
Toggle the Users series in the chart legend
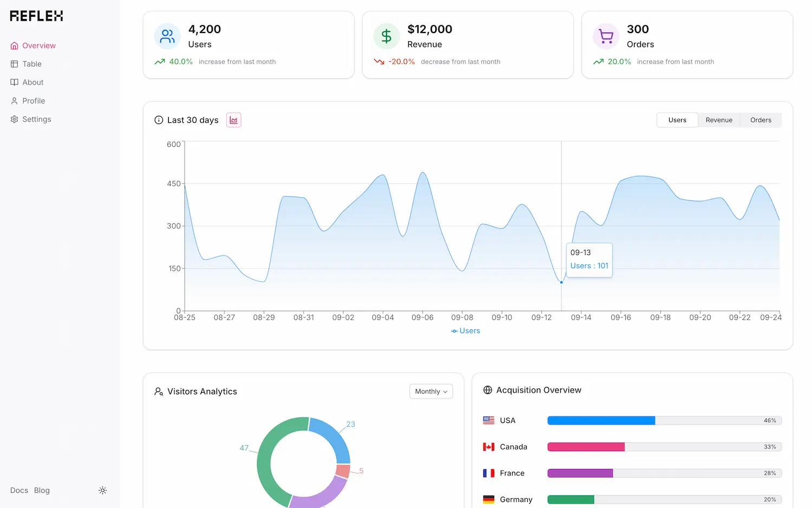[x=465, y=330]
